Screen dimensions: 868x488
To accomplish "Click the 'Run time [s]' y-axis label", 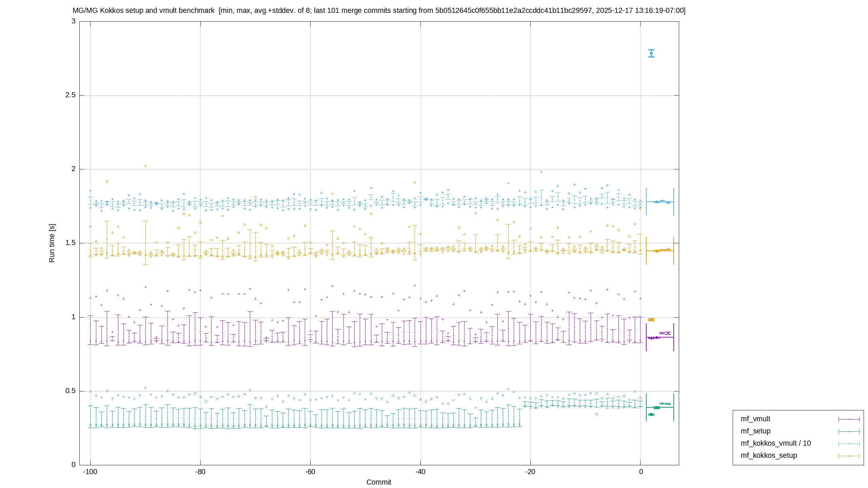I will (x=52, y=243).
